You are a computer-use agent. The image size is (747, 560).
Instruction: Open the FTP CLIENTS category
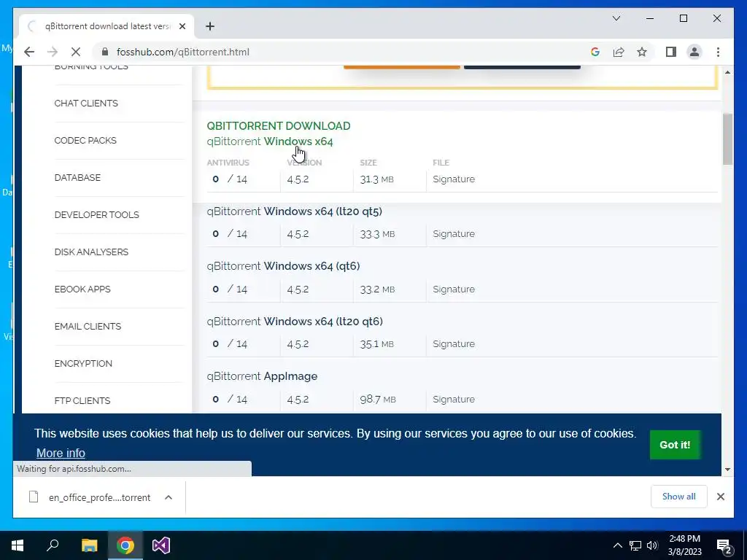click(82, 400)
